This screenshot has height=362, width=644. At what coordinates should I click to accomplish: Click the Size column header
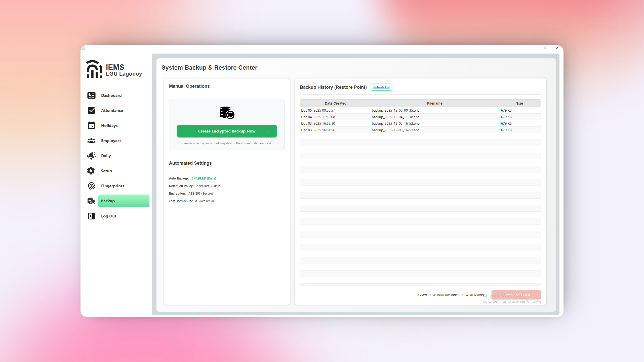pyautogui.click(x=519, y=103)
